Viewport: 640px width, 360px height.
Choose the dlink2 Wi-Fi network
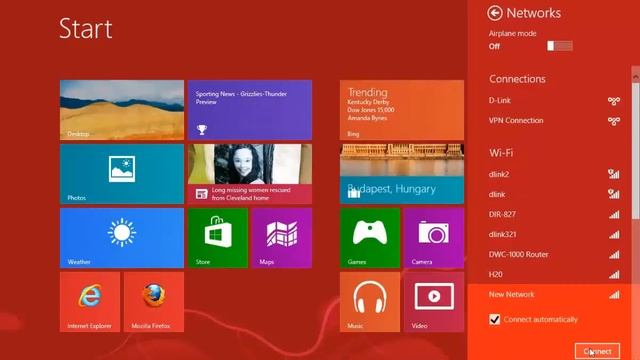point(554,174)
